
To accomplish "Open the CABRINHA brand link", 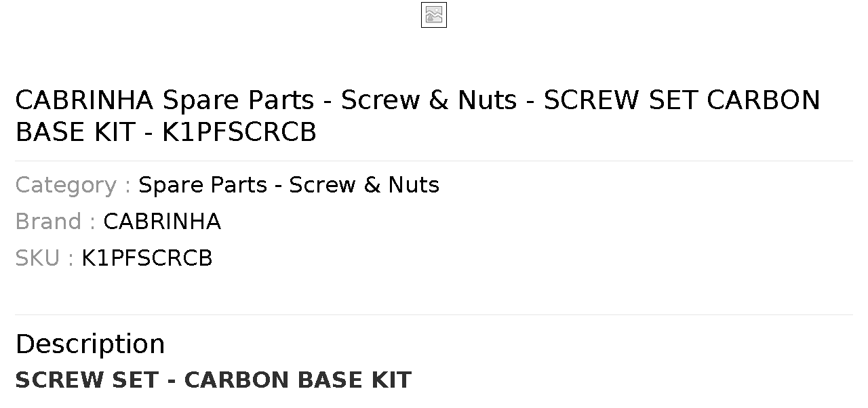I will click(162, 222).
